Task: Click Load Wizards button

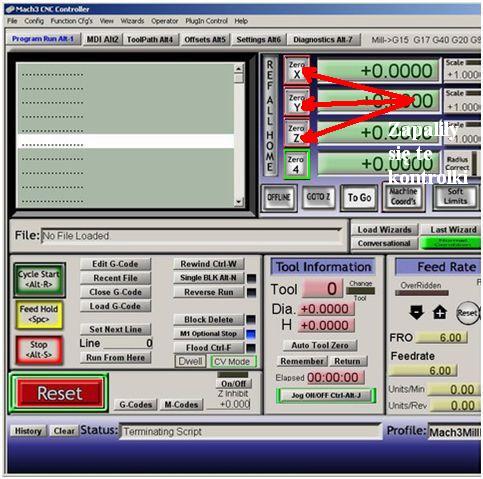Action: (x=384, y=230)
